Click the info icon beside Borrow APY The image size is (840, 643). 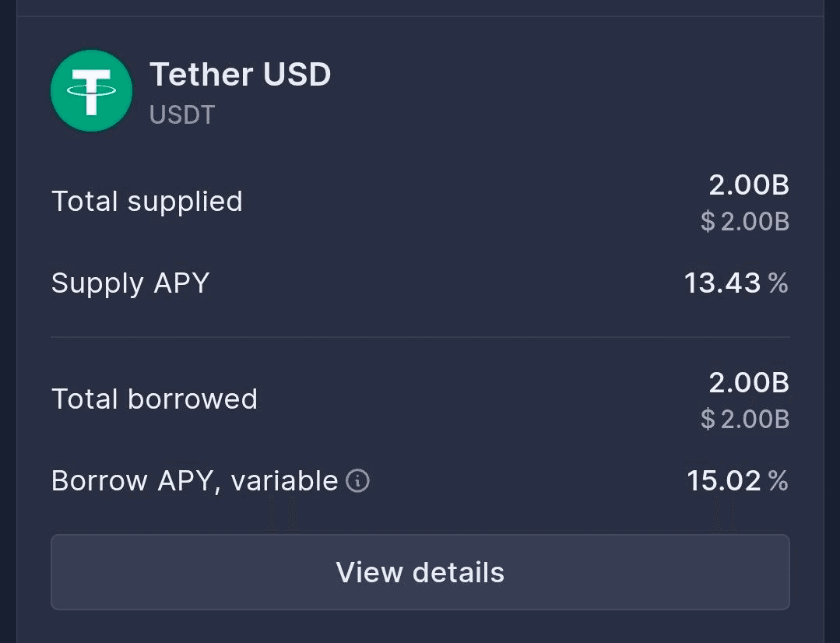click(357, 481)
